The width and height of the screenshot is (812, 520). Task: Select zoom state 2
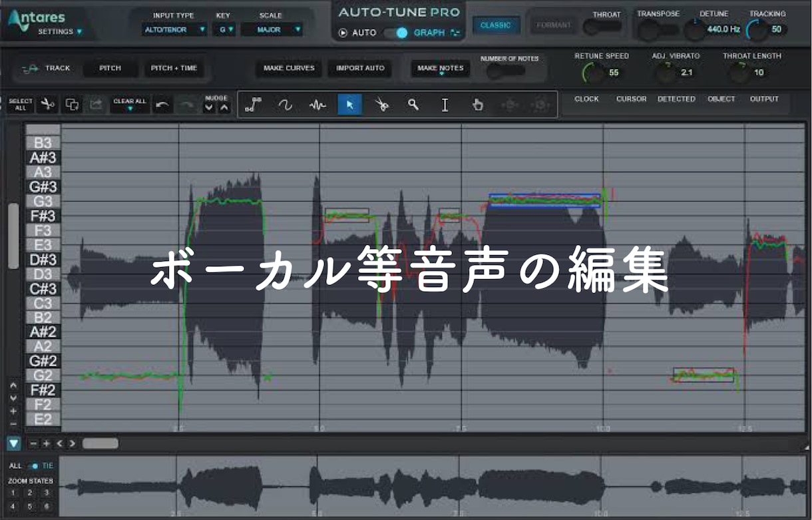(29, 493)
